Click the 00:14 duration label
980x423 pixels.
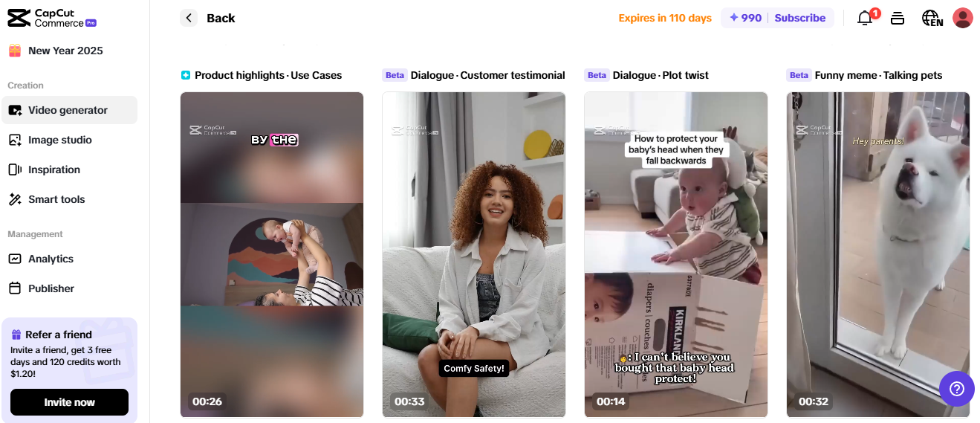[x=610, y=401]
